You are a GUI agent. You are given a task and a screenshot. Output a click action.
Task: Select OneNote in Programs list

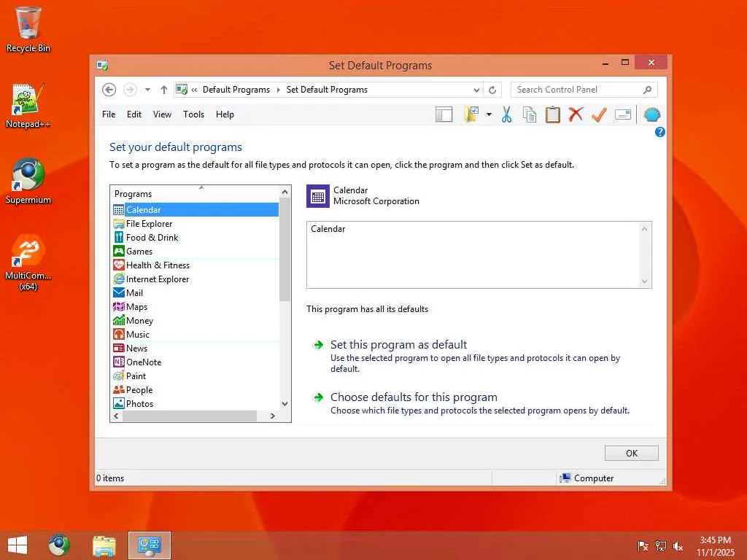[196, 362]
